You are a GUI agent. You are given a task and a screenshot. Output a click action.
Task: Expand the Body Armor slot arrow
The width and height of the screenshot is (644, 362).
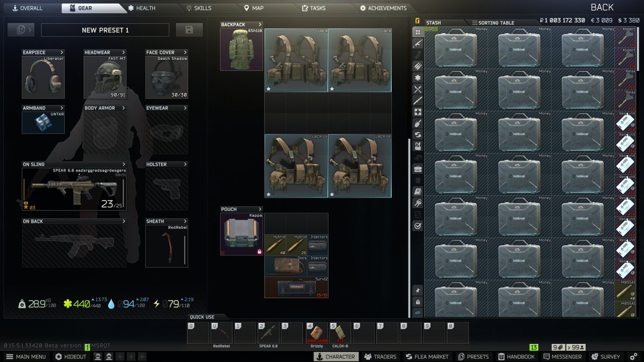tap(123, 108)
